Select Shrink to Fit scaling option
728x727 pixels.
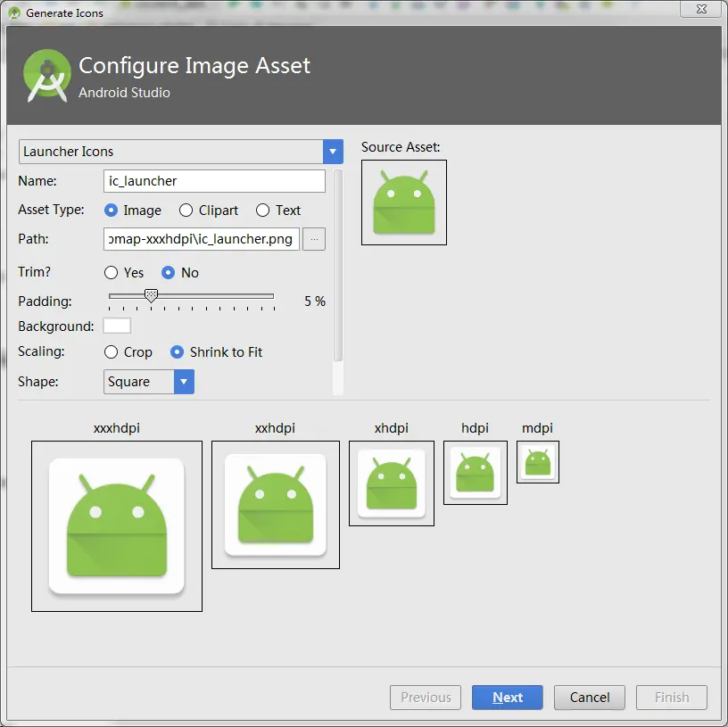pyautogui.click(x=177, y=352)
